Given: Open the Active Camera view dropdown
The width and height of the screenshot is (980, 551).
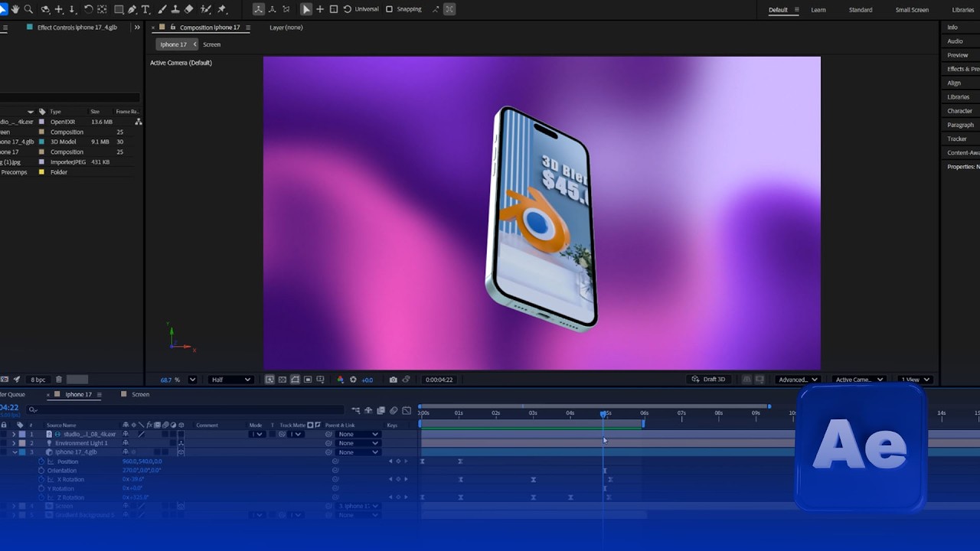Looking at the screenshot, I should pyautogui.click(x=859, y=380).
